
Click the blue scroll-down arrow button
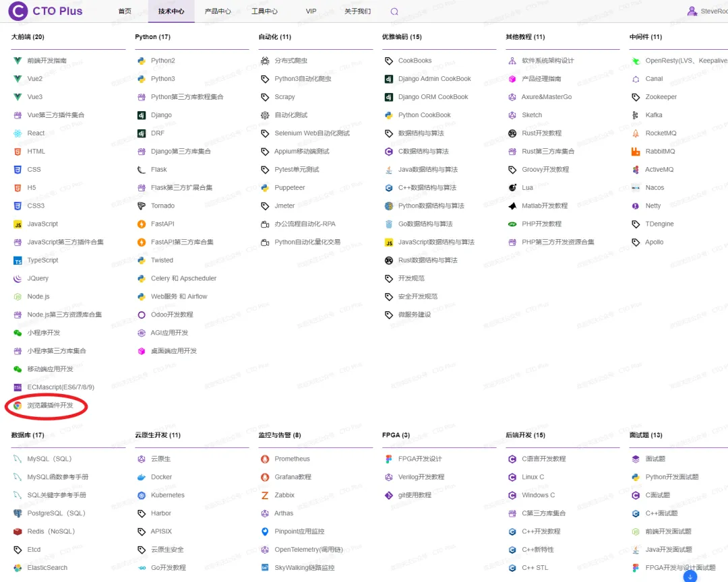690,576
